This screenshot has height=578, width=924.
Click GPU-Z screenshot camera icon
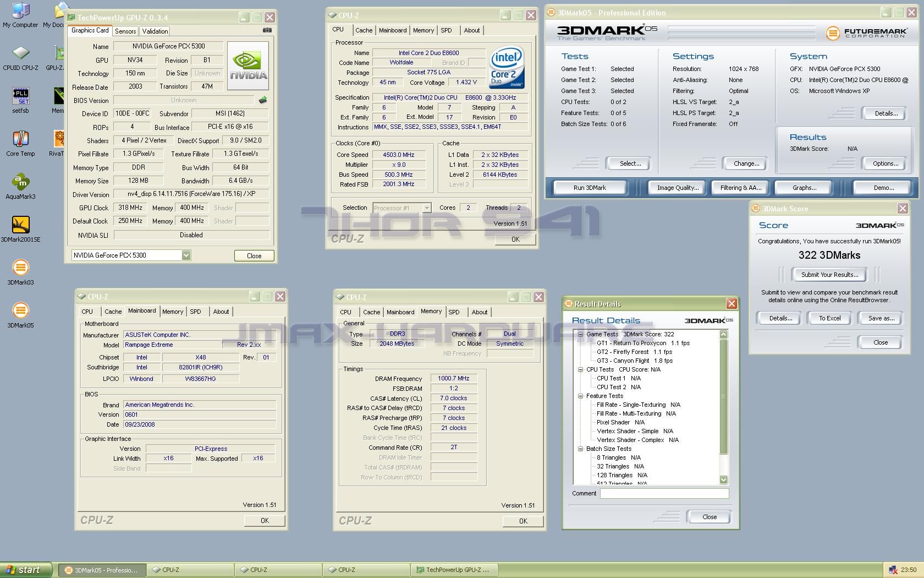(x=267, y=31)
